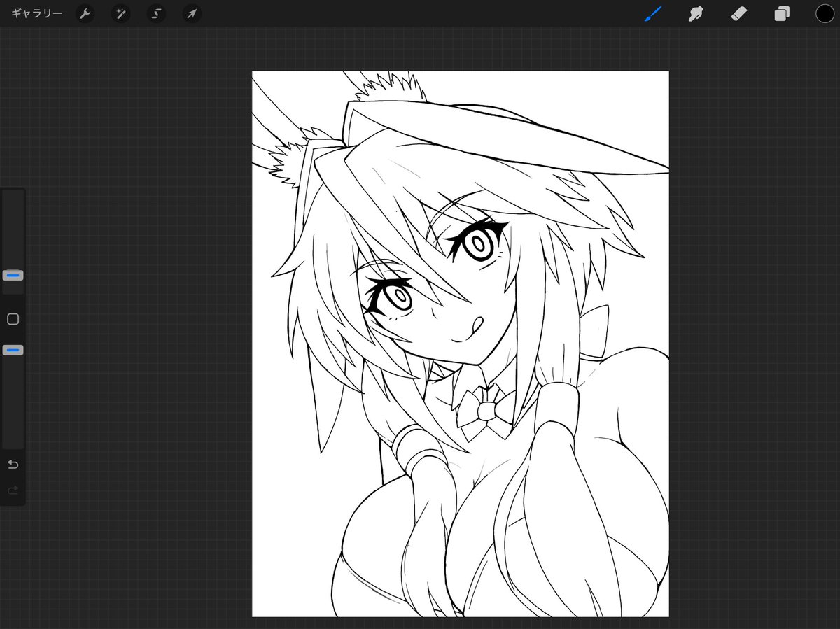Select the Brush tool

tap(653, 13)
